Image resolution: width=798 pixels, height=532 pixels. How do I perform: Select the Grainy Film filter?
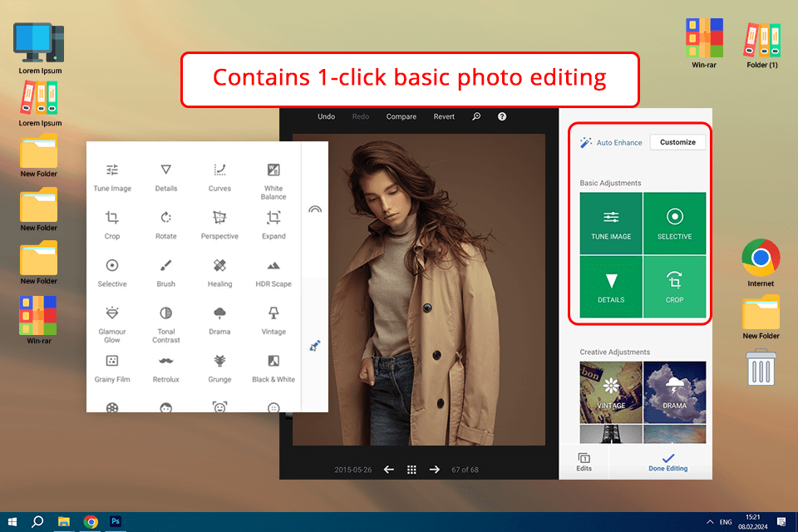pos(112,368)
